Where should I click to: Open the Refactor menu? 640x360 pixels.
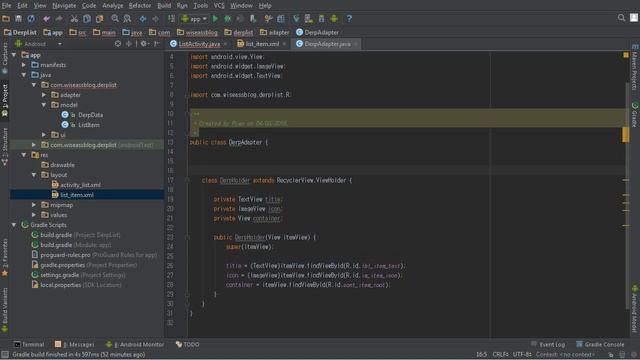(140, 6)
